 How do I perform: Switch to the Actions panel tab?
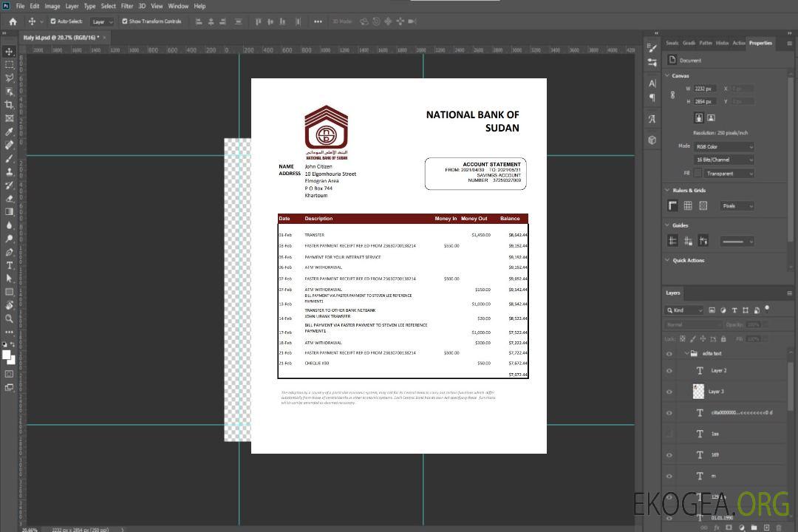tap(738, 44)
